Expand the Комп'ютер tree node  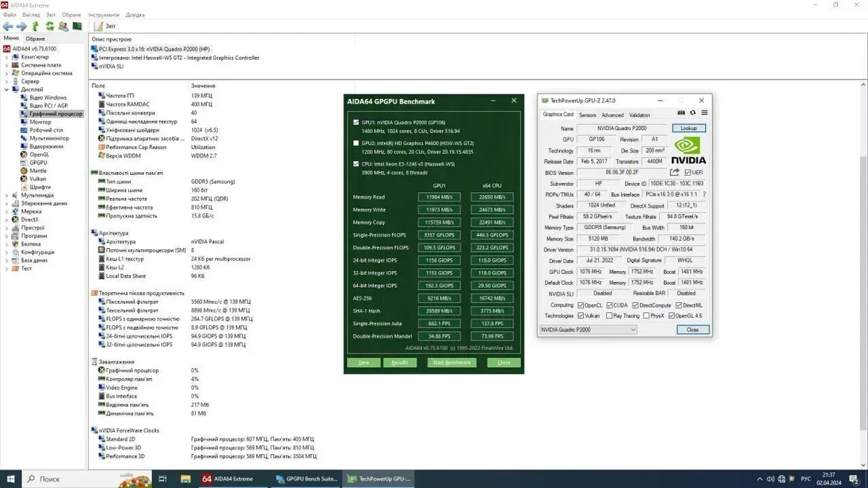[7, 56]
